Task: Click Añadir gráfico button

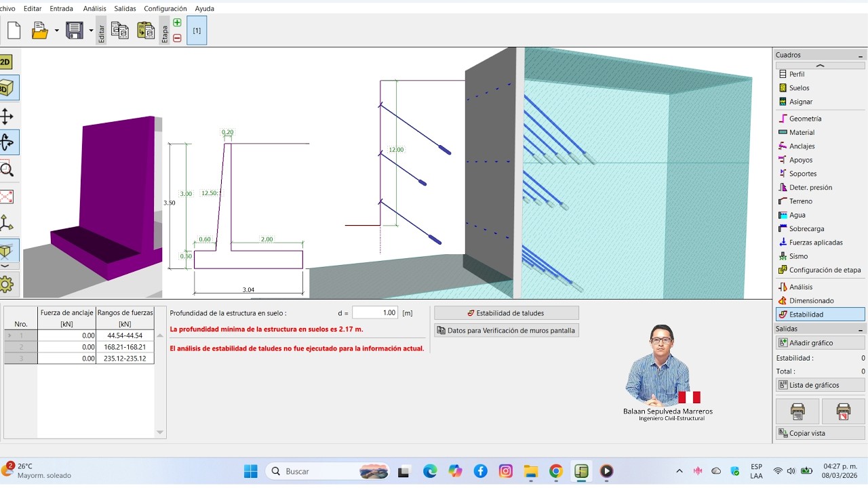Action: 821,343
